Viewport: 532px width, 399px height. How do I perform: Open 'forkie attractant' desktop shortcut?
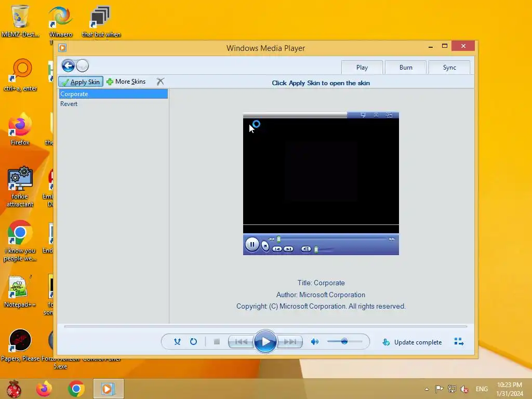[20, 187]
